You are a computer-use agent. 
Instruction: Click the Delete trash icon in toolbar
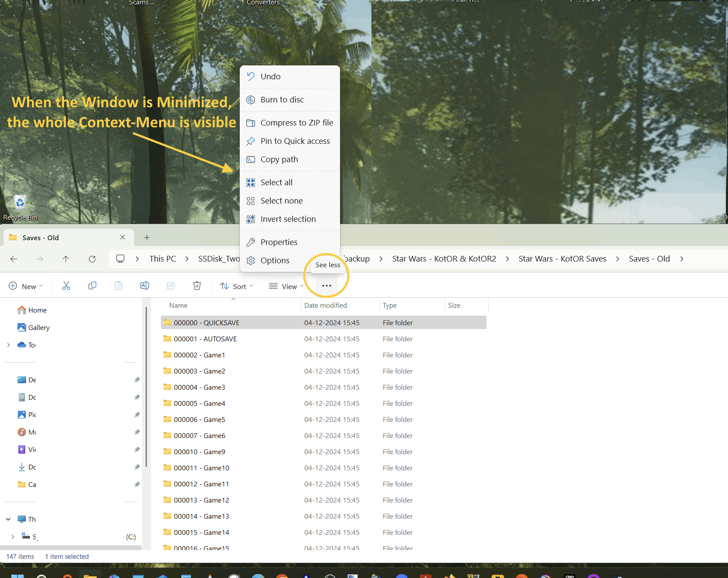point(197,286)
